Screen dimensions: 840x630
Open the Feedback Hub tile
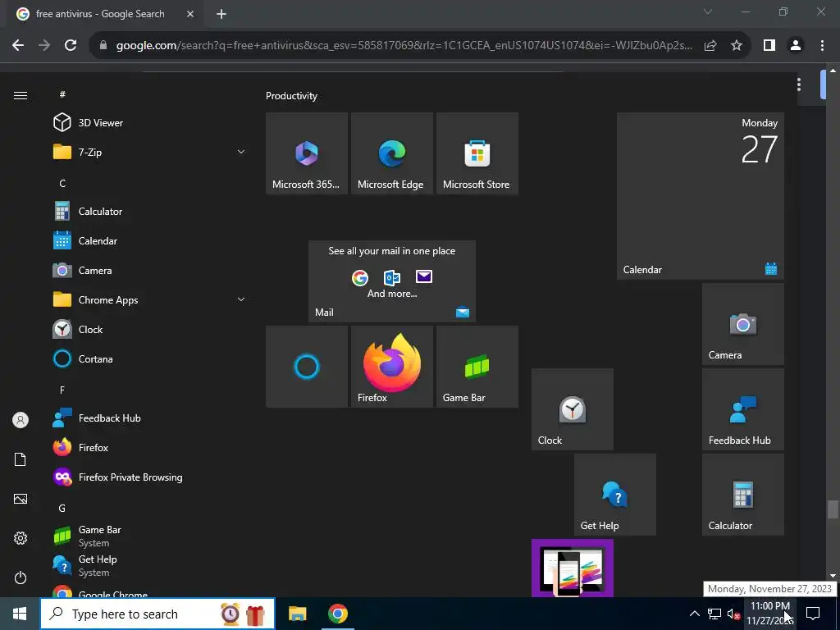743,409
